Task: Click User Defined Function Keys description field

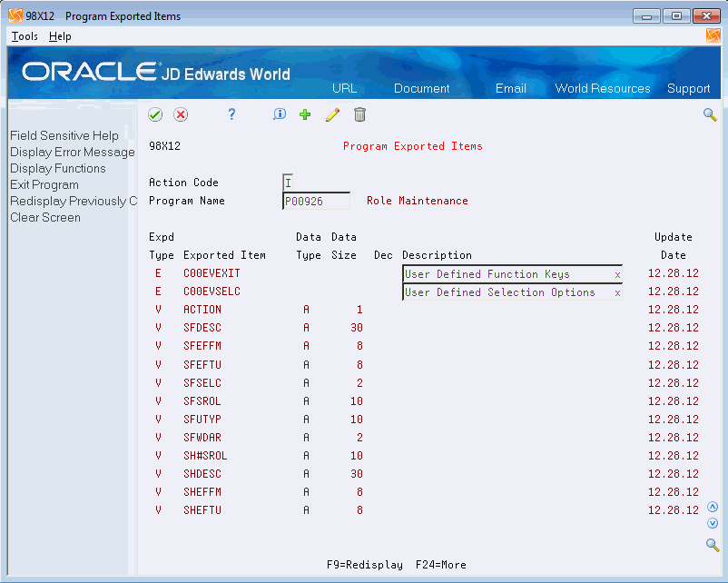Action: [x=512, y=274]
